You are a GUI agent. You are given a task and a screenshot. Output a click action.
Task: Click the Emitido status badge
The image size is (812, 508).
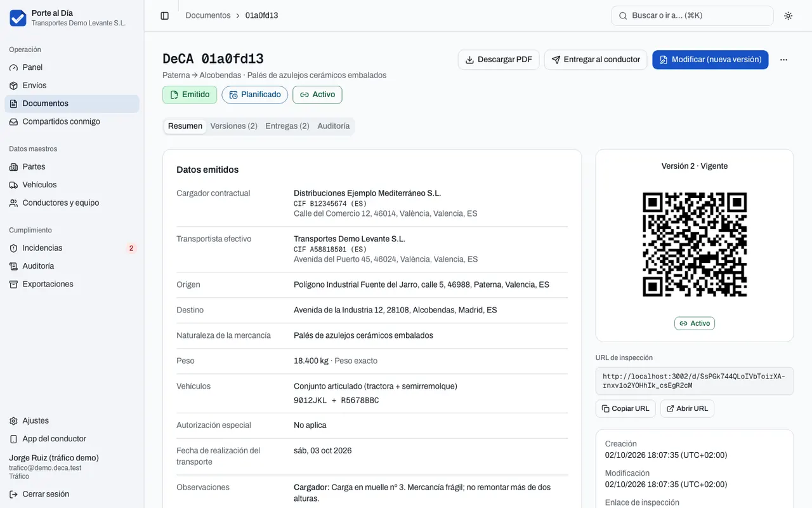point(190,95)
